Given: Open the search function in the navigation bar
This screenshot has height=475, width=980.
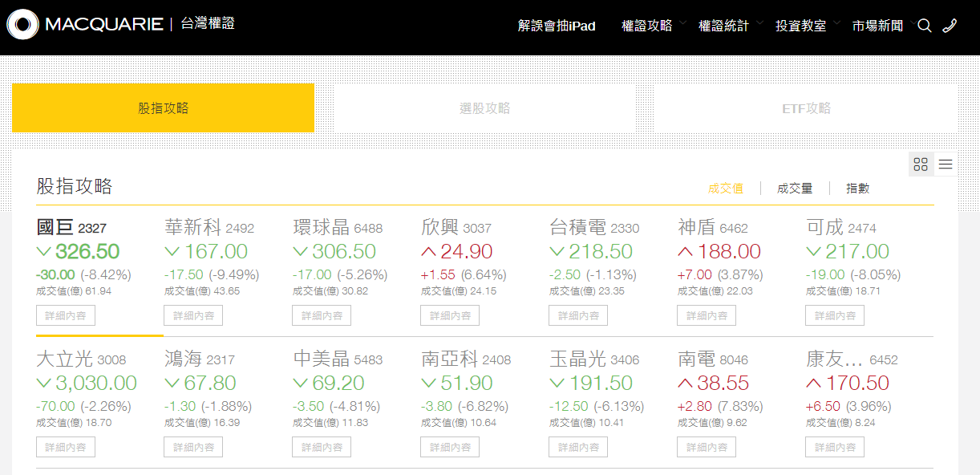Looking at the screenshot, I should [924, 26].
